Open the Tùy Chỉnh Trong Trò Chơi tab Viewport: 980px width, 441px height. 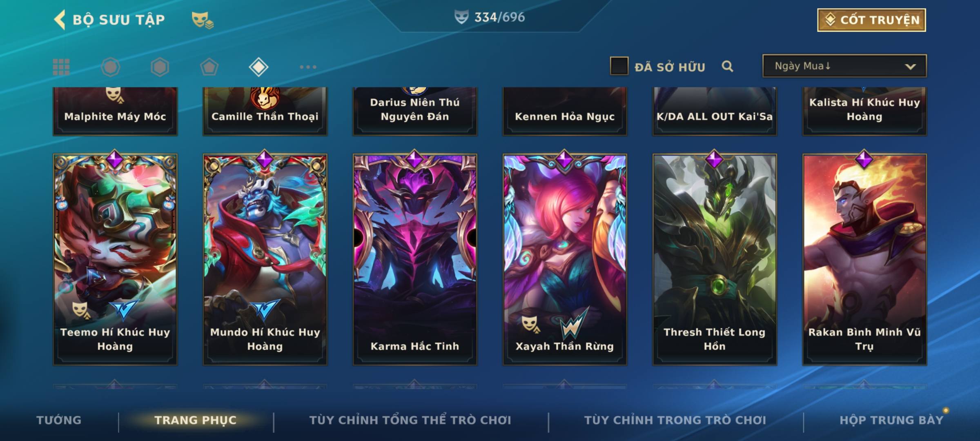pyautogui.click(x=675, y=420)
